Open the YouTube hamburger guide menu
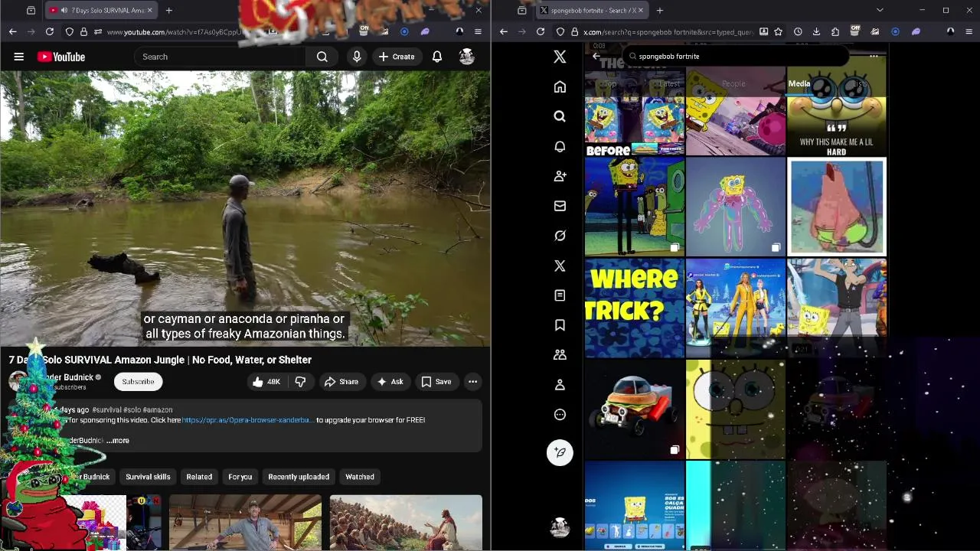The height and width of the screenshot is (551, 980). point(19,57)
